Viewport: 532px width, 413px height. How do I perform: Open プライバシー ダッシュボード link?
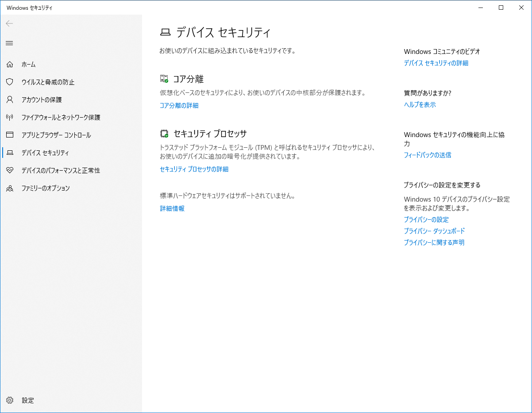click(x=434, y=231)
